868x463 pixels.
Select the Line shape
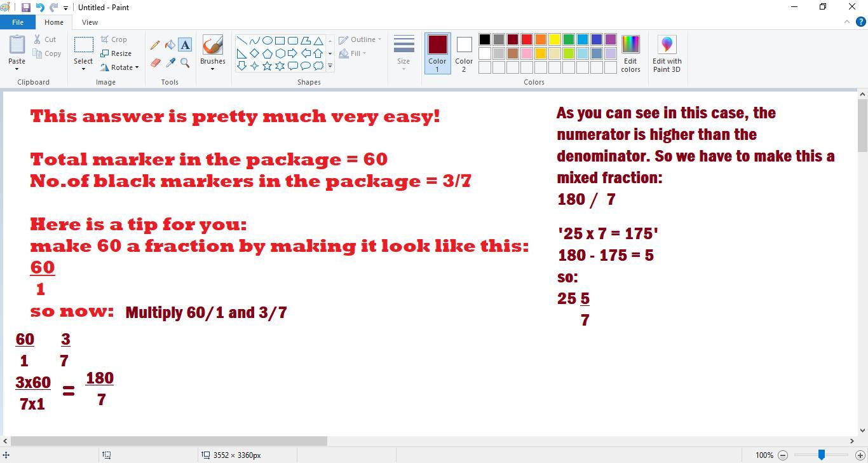(241, 41)
